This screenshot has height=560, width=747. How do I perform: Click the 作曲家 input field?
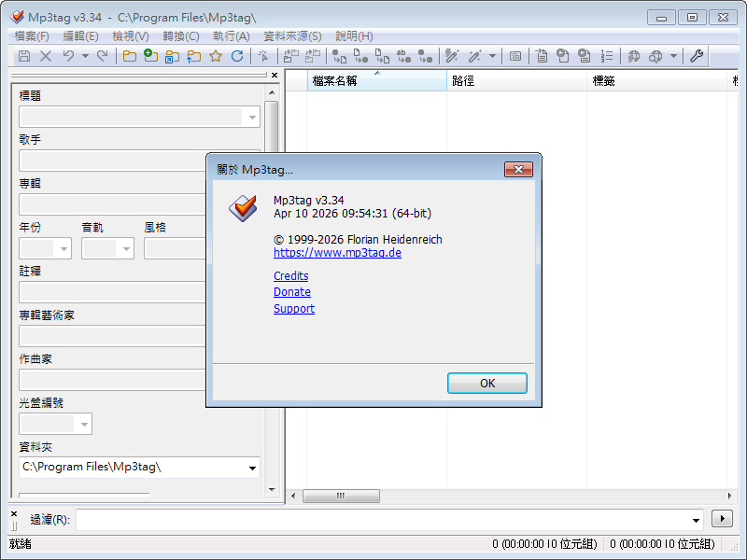tap(113, 380)
